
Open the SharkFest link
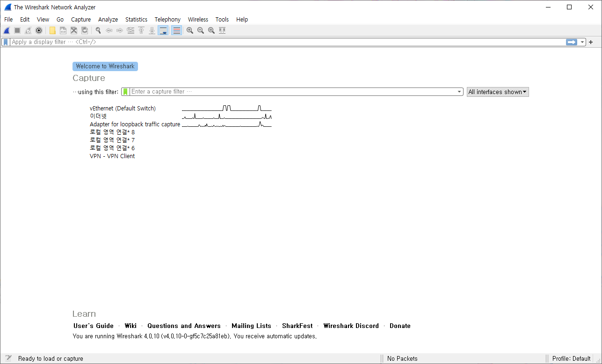click(297, 326)
